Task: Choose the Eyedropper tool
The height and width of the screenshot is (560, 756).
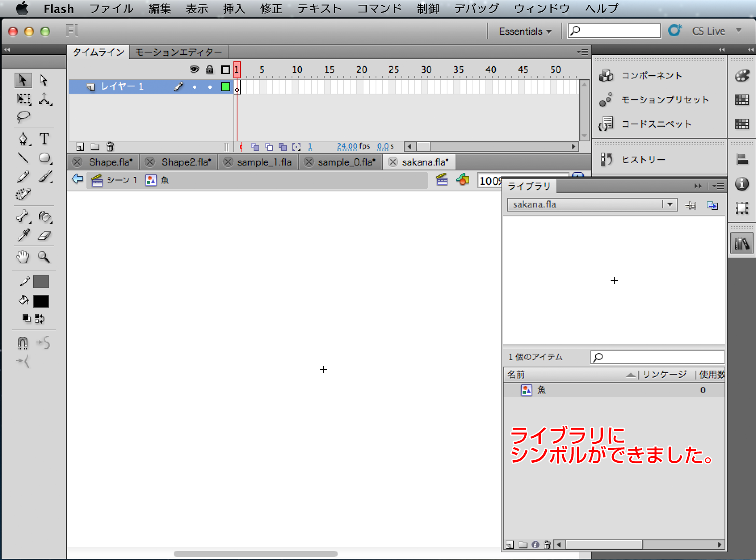Action: 23,235
